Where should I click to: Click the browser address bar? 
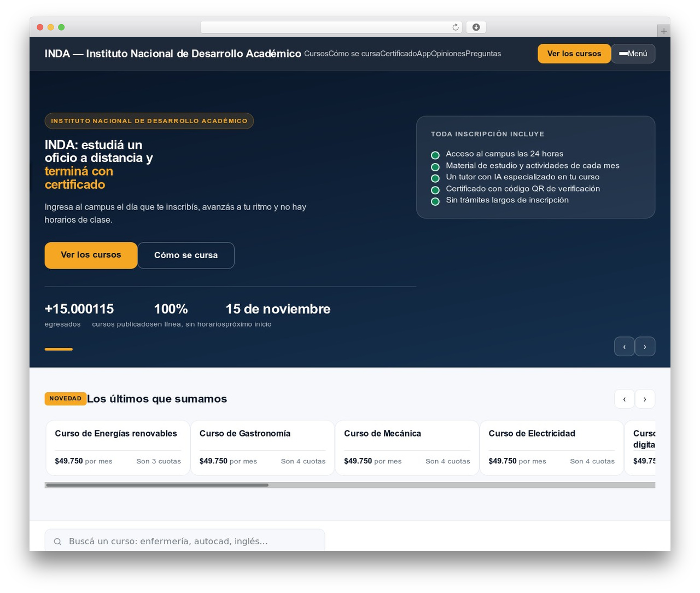coord(331,27)
